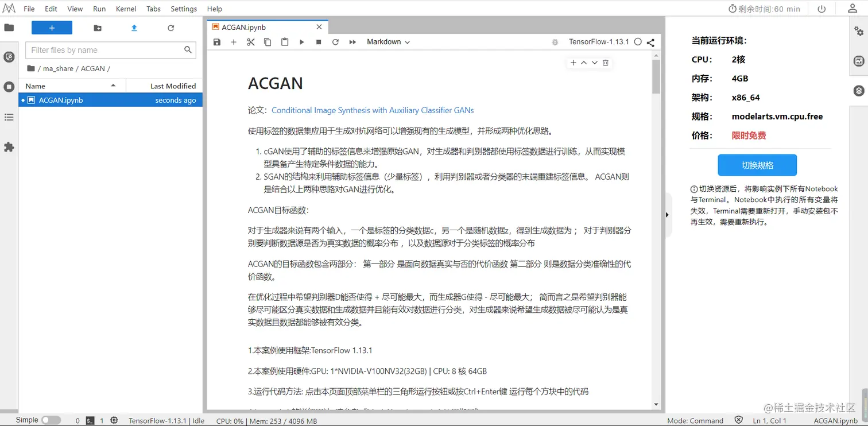Image resolution: width=868 pixels, height=426 pixels.
Task: Sort files by Name column
Action: [71, 86]
